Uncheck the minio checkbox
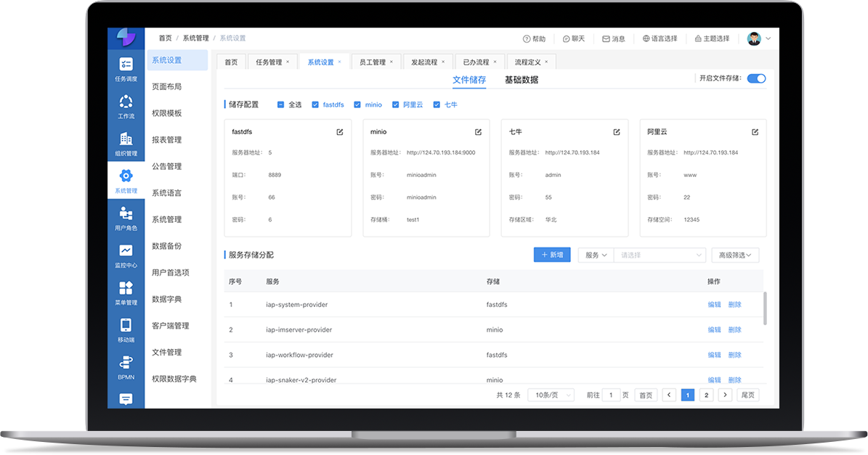The image size is (868, 455). (x=357, y=104)
